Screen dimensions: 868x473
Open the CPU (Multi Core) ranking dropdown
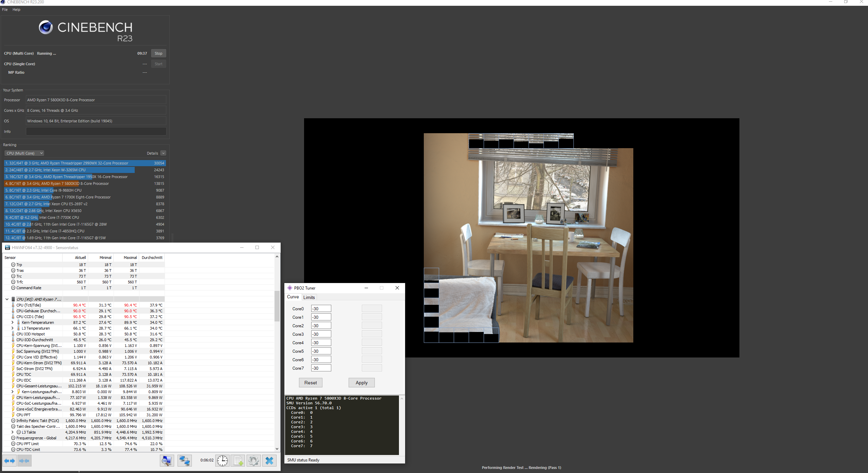pos(24,153)
